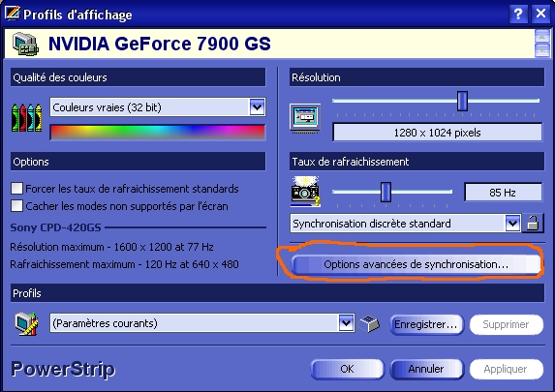Click Rafraichissement maximum - 120 Hz text
This screenshot has width=555, height=392.
[124, 264]
